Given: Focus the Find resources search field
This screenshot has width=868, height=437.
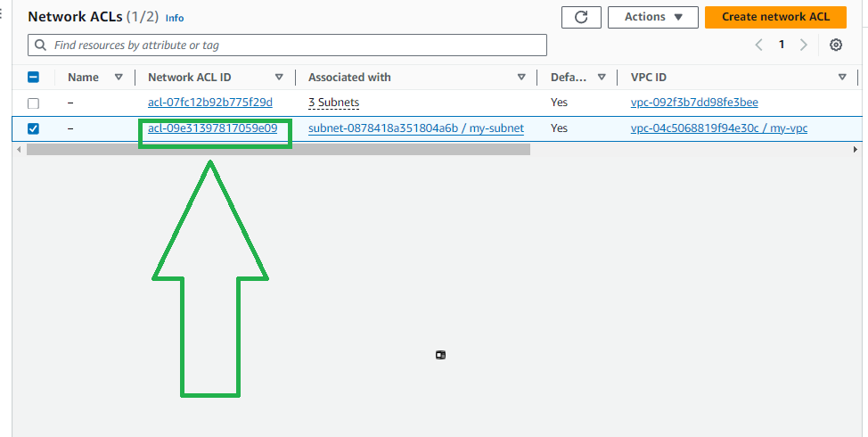Looking at the screenshot, I should pos(287,45).
